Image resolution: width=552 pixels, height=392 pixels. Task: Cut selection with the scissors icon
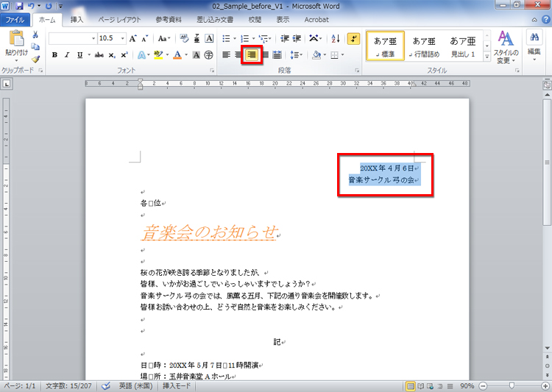pos(35,35)
